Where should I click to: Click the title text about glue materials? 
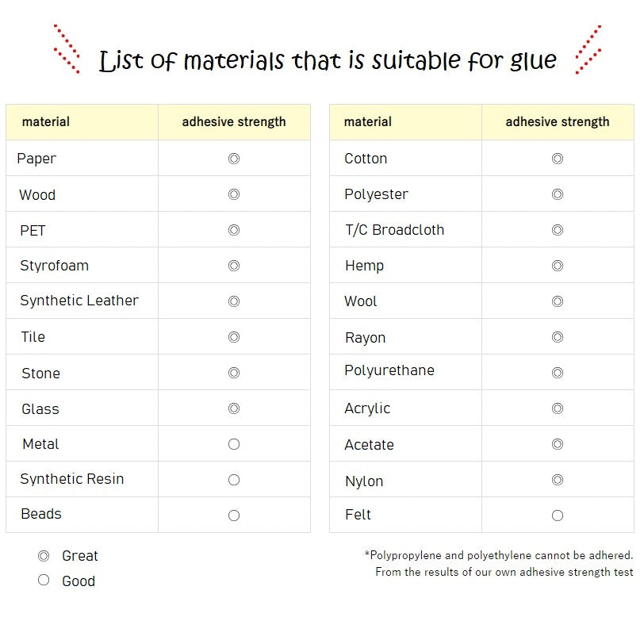[x=328, y=60]
